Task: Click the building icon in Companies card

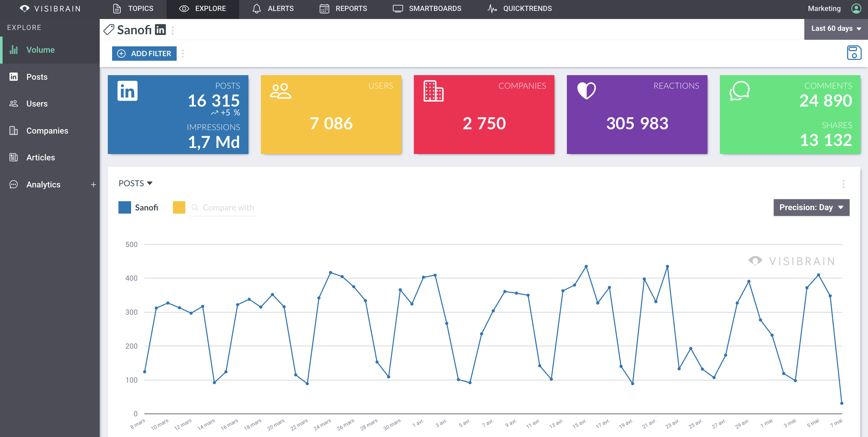Action: point(433,91)
